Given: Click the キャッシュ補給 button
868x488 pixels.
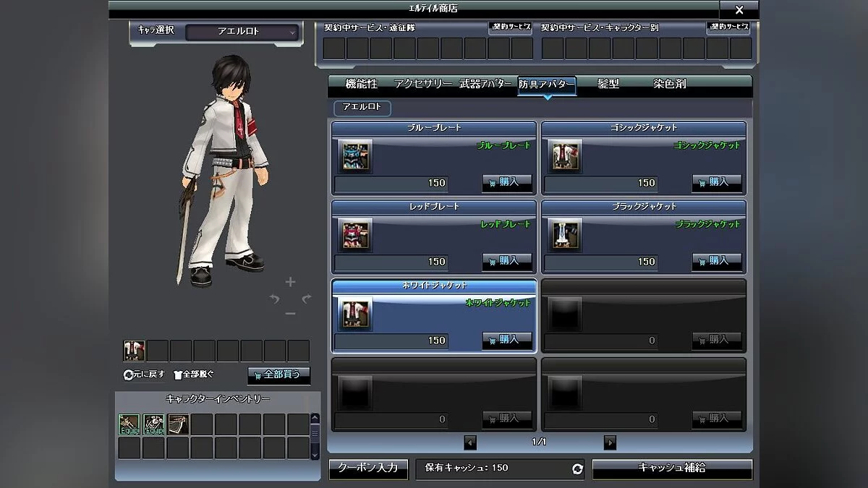Looking at the screenshot, I should click(x=672, y=468).
